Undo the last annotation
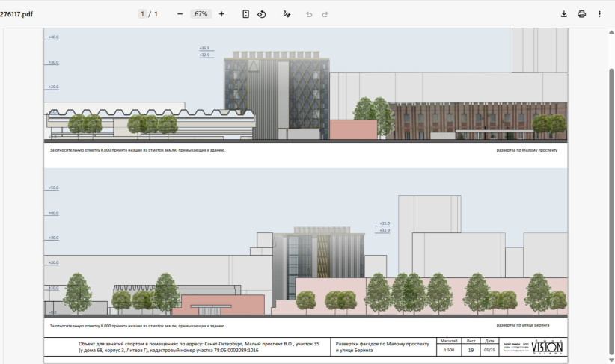This screenshot has width=615, height=364. pyautogui.click(x=309, y=14)
